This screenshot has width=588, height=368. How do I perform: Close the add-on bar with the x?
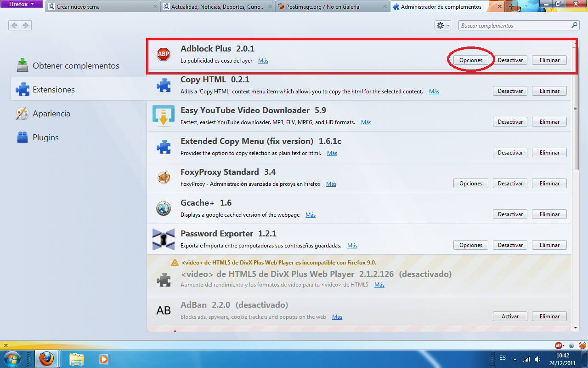6,345
